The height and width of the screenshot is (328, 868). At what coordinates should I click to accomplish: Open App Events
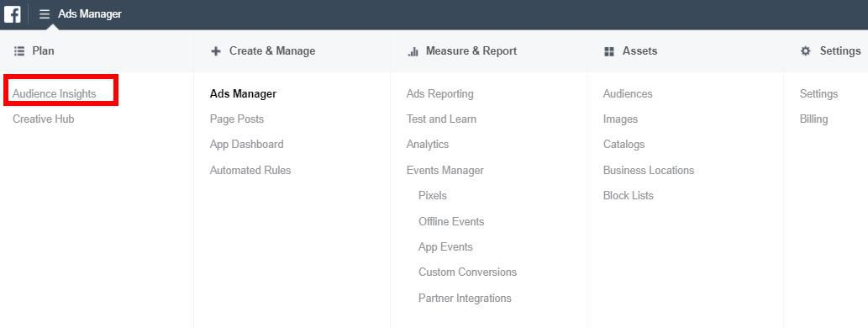click(x=445, y=247)
